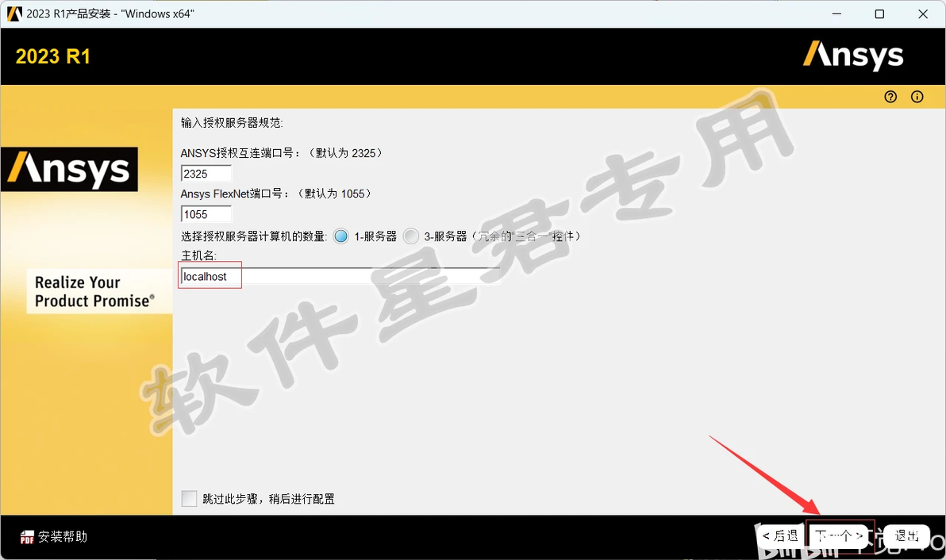
Task: Click the 主机名 field containing localhost
Action: [340, 276]
